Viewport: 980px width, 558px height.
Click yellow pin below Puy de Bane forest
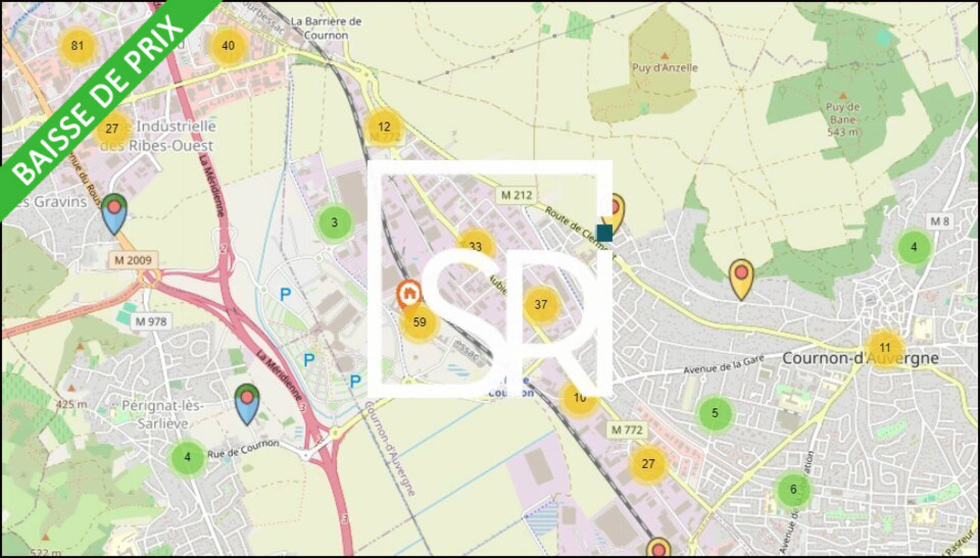tap(741, 277)
